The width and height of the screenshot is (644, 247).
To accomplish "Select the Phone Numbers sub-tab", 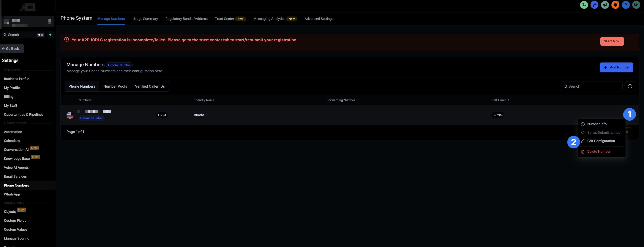I will (82, 86).
